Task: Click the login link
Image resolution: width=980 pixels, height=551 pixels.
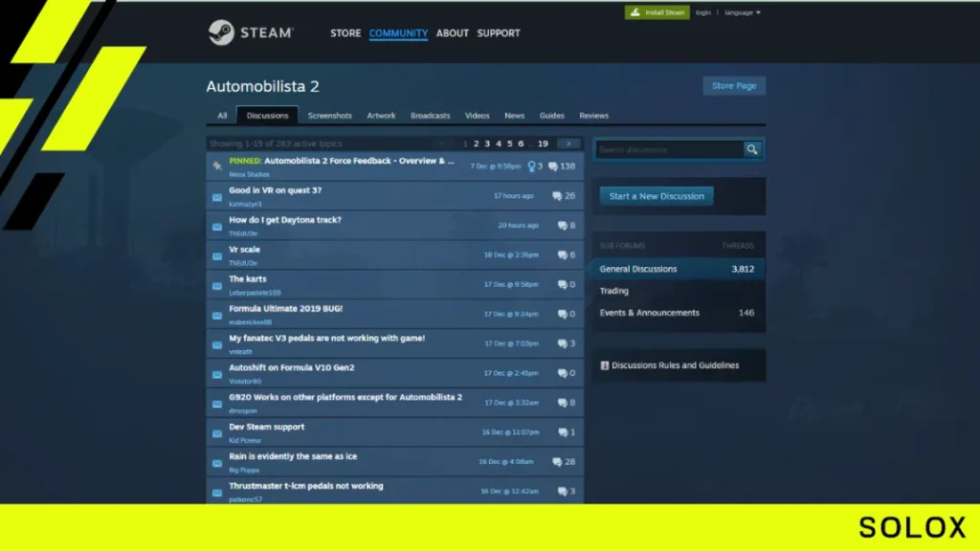Action: pos(703,12)
